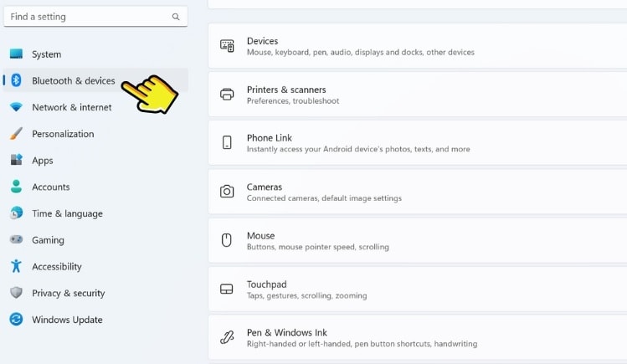Screen dimensions: 627x364
Task: Go to Accessibility settings
Action: point(95,266)
